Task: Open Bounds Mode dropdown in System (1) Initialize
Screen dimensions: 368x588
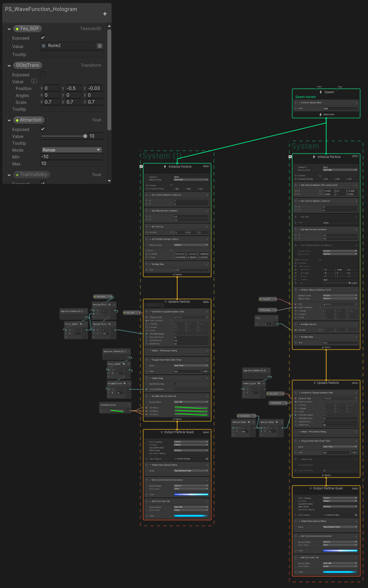Action: [x=191, y=180]
